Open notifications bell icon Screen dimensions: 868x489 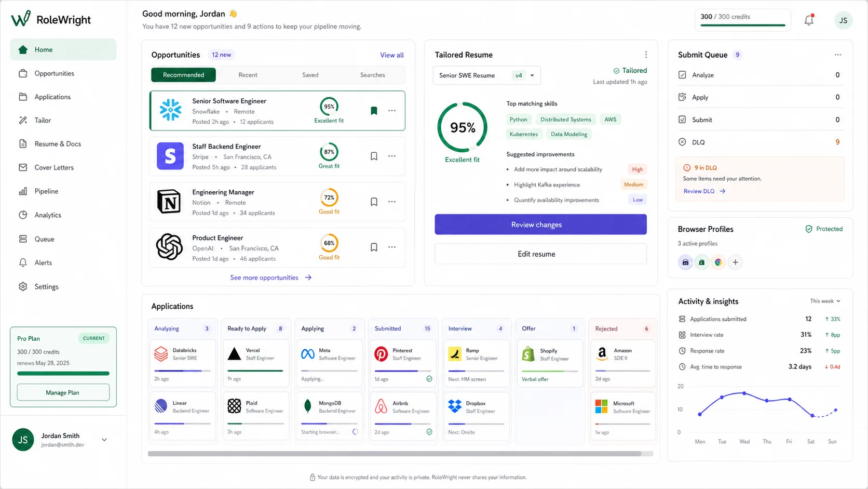pyautogui.click(x=809, y=20)
